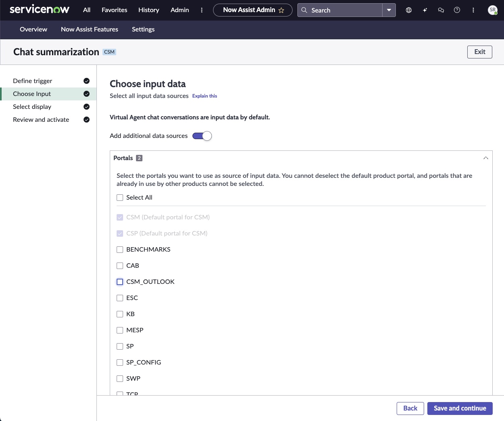The image size is (504, 421).
Task: Open the Now Assist sparkle icon
Action: (x=425, y=10)
